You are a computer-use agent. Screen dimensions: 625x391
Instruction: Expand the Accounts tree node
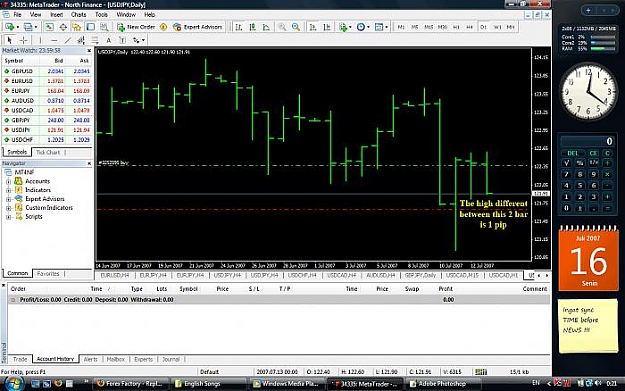[8, 181]
